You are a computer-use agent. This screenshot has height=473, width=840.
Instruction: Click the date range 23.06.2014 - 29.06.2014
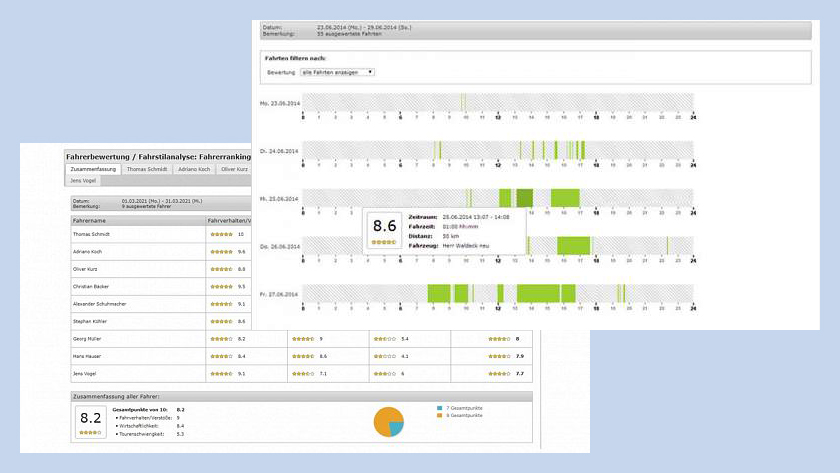pyautogui.click(x=364, y=27)
